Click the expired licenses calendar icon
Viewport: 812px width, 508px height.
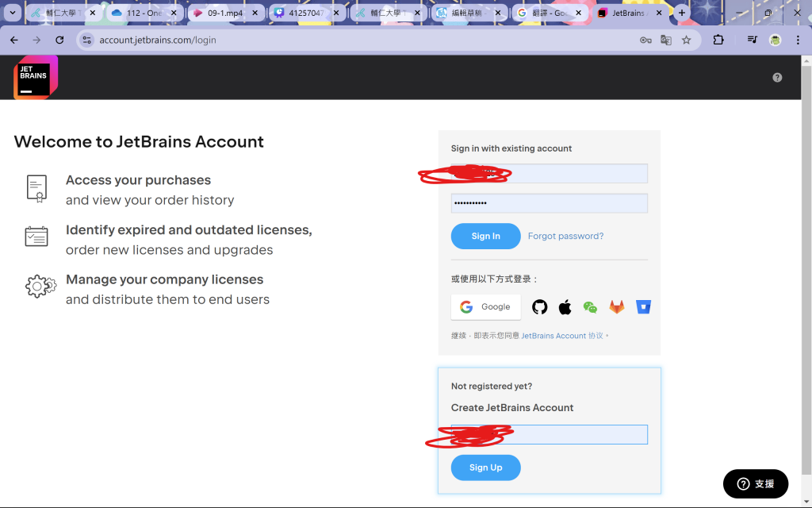[x=36, y=237]
